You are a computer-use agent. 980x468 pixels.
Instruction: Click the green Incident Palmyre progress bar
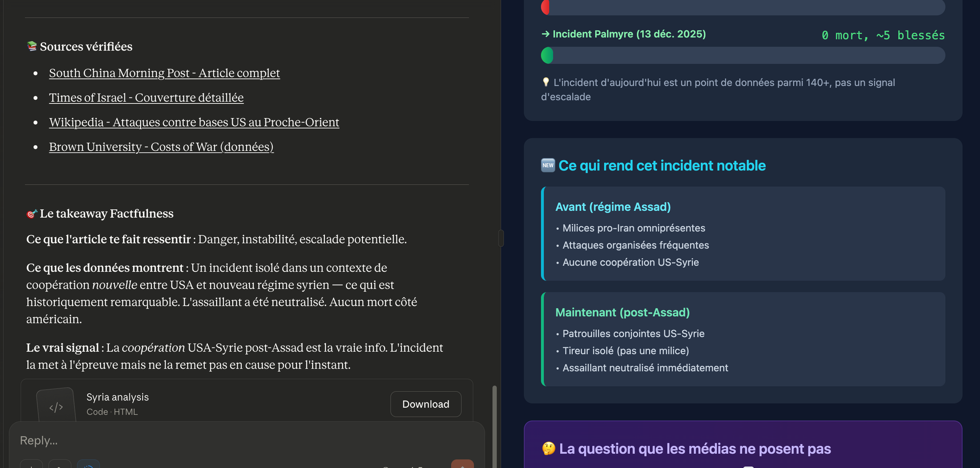pyautogui.click(x=743, y=55)
